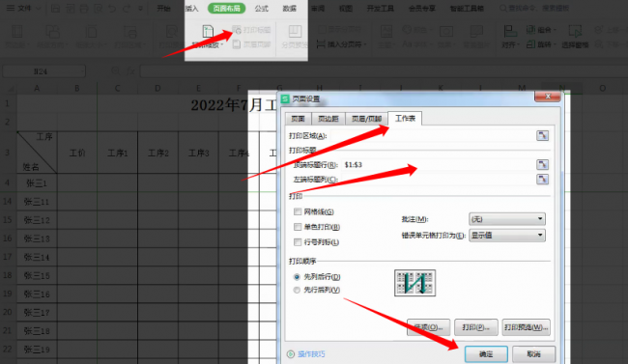Viewport: 628px width, 364px height.
Task: Select the 先列后行 radio button
Action: (x=297, y=277)
